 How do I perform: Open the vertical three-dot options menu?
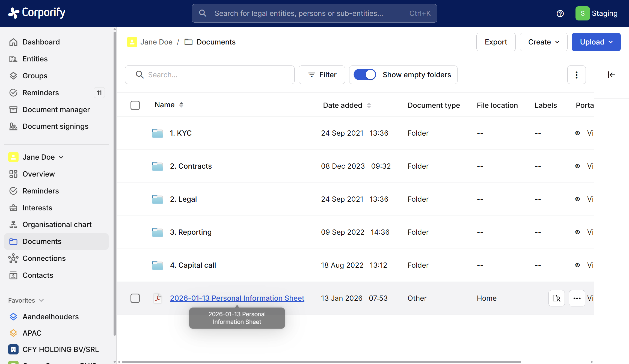coord(576,75)
